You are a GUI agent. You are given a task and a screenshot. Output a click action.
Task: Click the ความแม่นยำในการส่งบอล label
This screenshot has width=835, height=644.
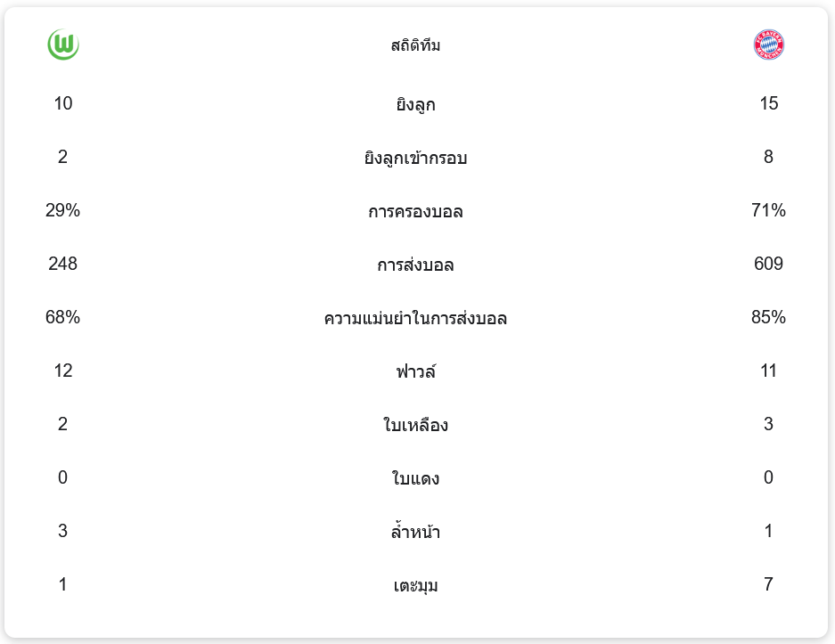[x=415, y=318]
